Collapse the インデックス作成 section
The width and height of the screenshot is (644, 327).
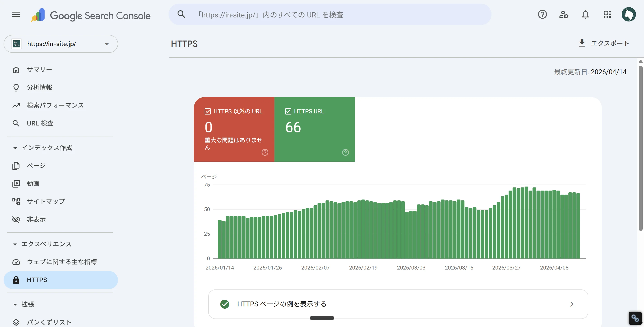coord(15,148)
